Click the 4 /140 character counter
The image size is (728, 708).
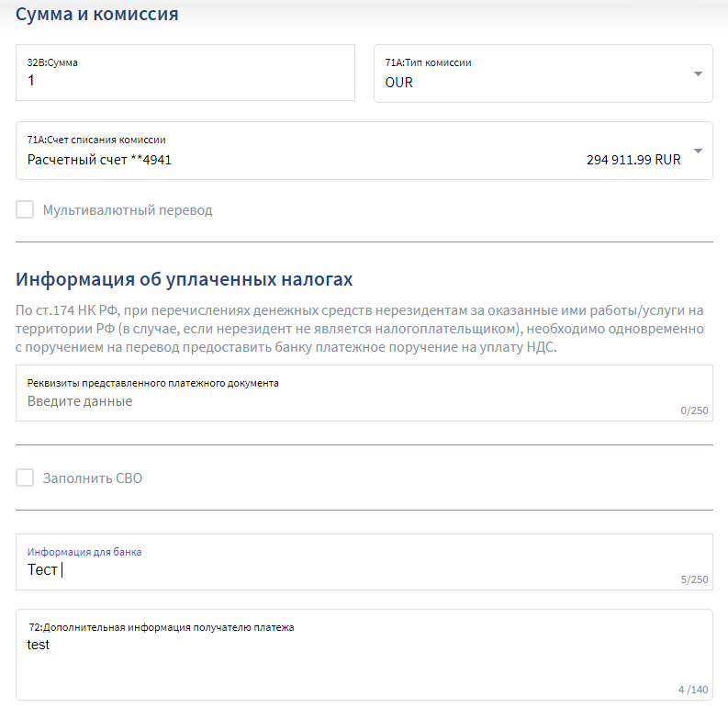click(693, 690)
